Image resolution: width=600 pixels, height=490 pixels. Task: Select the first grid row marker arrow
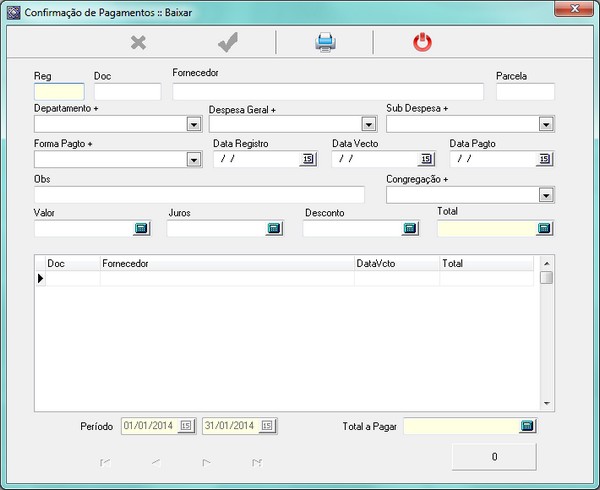pyautogui.click(x=41, y=278)
